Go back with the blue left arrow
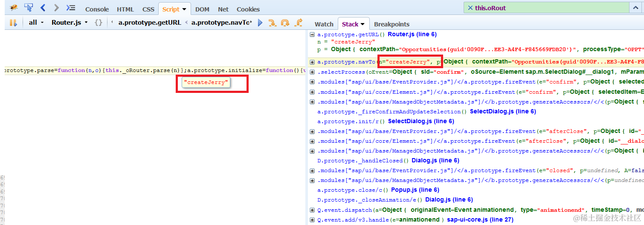 [43, 8]
